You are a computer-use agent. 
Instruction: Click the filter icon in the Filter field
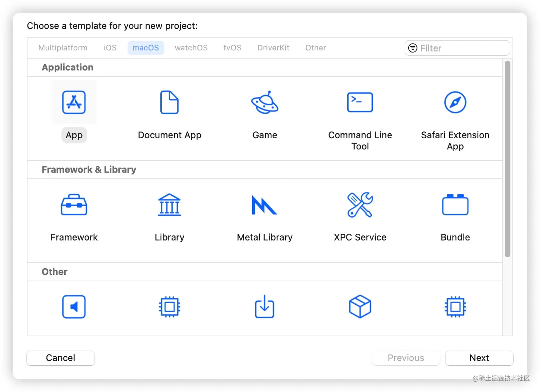[x=412, y=48]
